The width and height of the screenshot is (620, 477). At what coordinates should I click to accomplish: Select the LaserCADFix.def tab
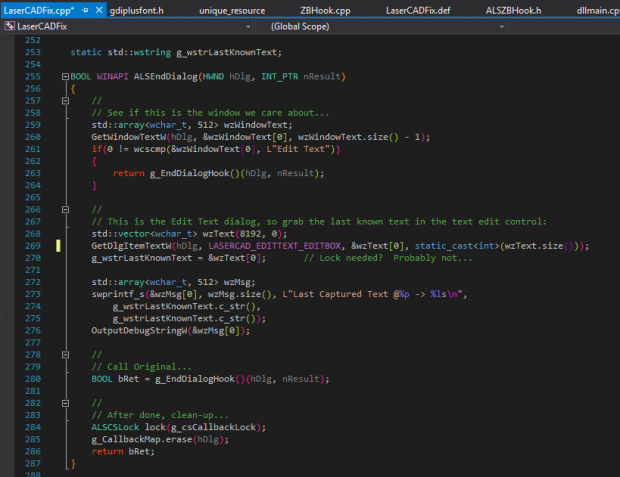pos(418,9)
